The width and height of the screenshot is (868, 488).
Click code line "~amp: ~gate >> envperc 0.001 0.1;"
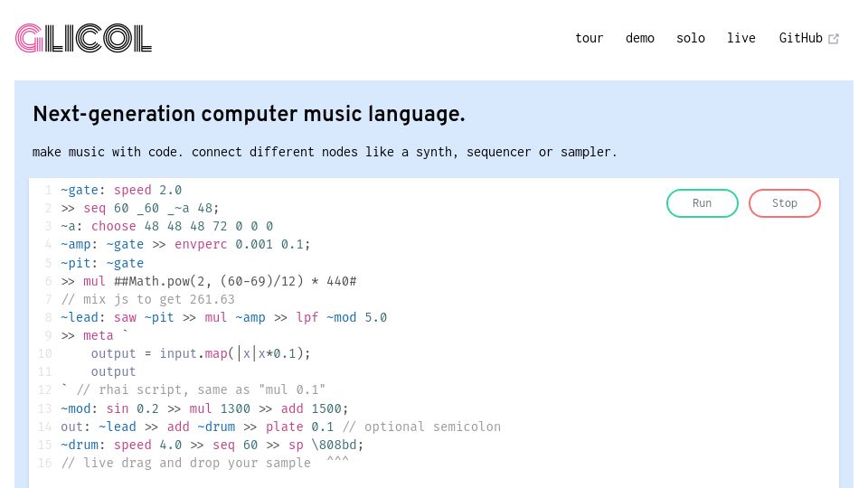(x=185, y=245)
